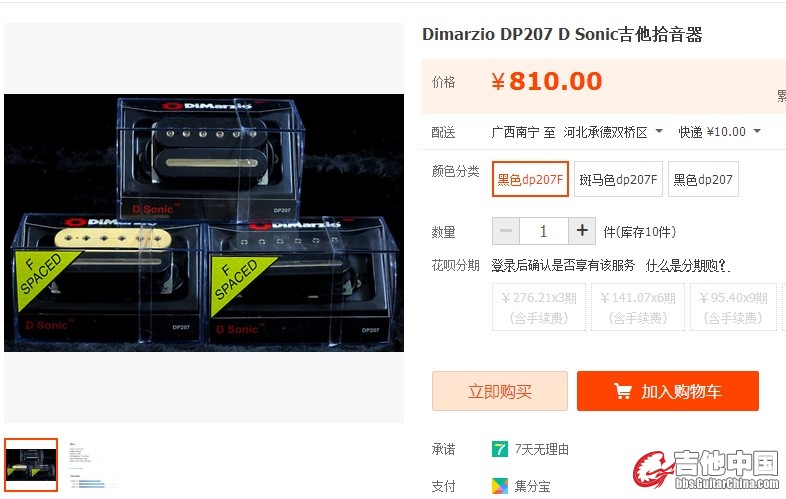Screen dimensions: 786x499
Task: Select the 黑色dp207F color option
Action: tap(530, 179)
